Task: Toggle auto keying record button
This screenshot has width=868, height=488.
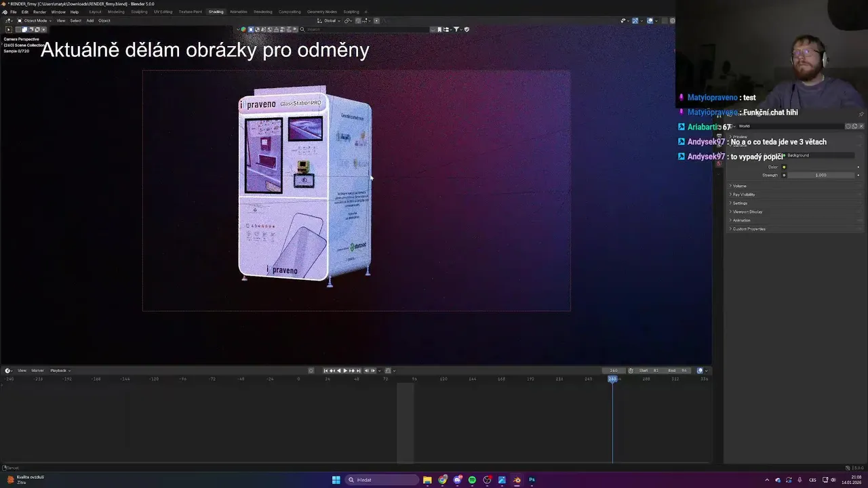Action: coord(311,371)
